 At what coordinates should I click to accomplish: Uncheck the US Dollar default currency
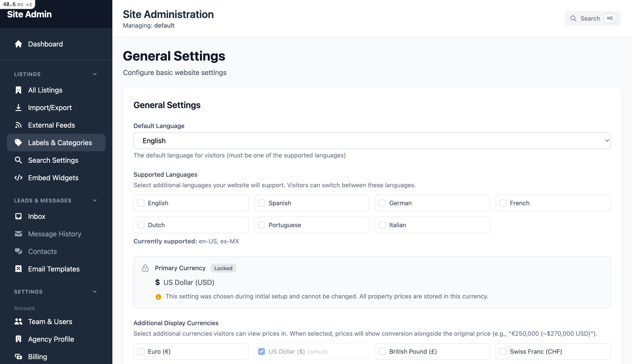(262, 351)
